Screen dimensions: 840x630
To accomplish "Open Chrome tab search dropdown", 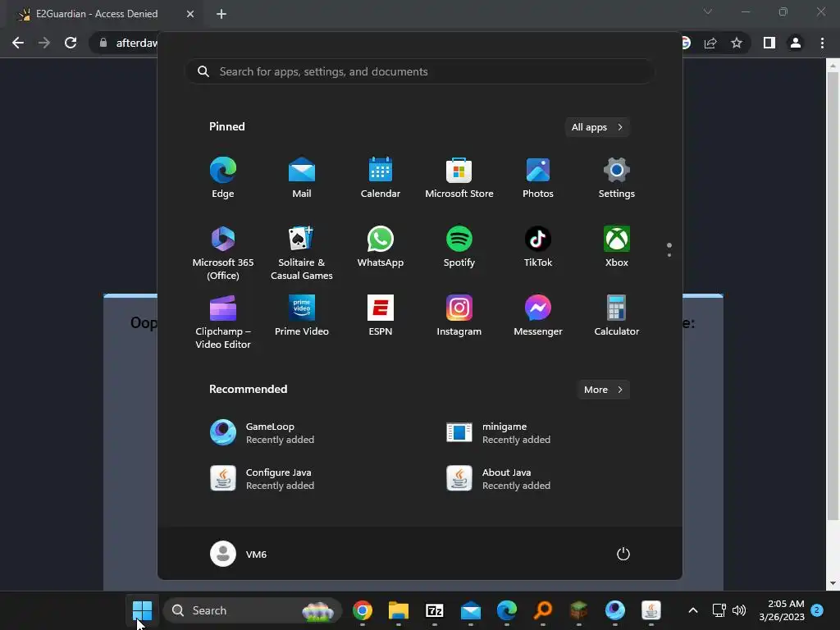I will (x=708, y=11).
